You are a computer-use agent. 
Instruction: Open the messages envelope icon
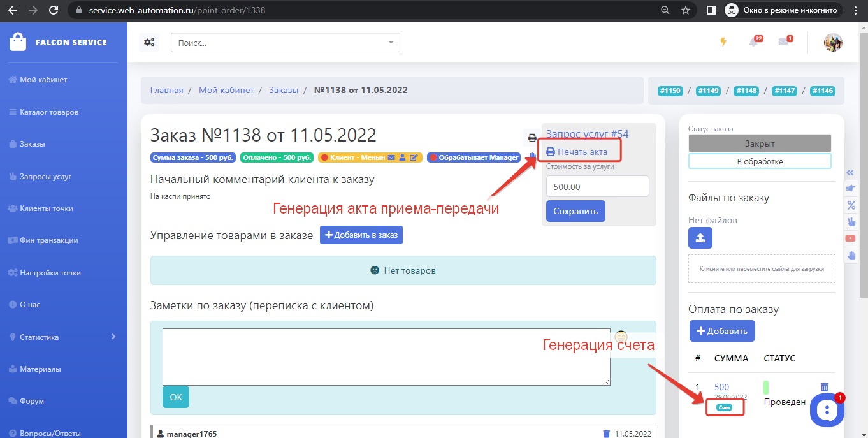click(x=783, y=43)
